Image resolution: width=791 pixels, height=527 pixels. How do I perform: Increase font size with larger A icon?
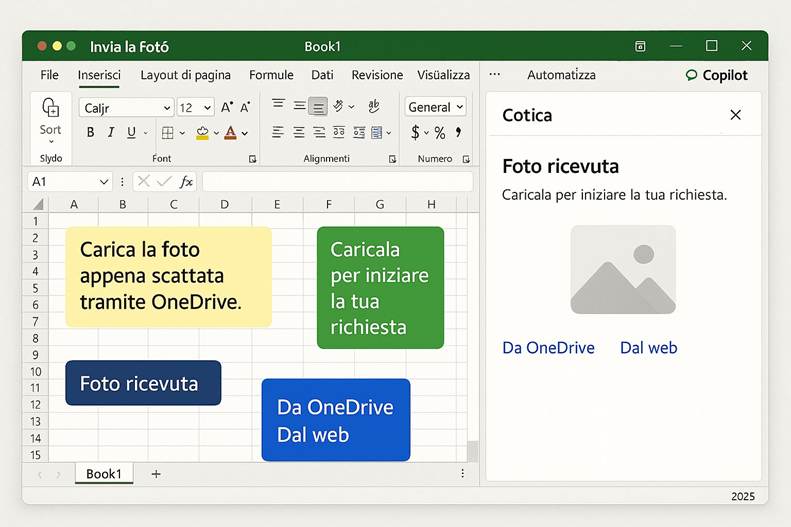tap(227, 107)
